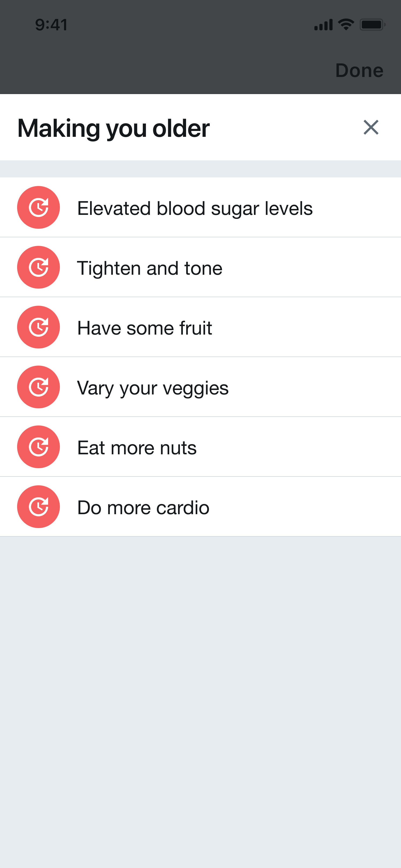Tap the Making you older heading
The image size is (401, 868).
coord(113,128)
